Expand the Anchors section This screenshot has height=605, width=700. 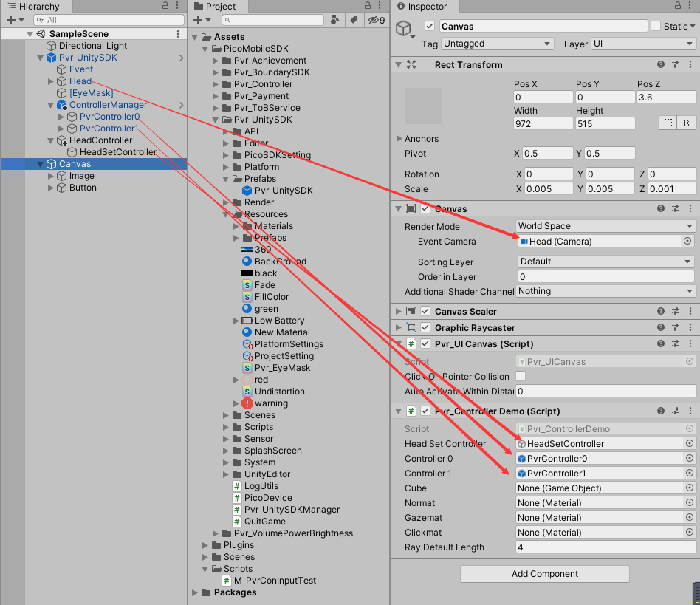click(399, 138)
